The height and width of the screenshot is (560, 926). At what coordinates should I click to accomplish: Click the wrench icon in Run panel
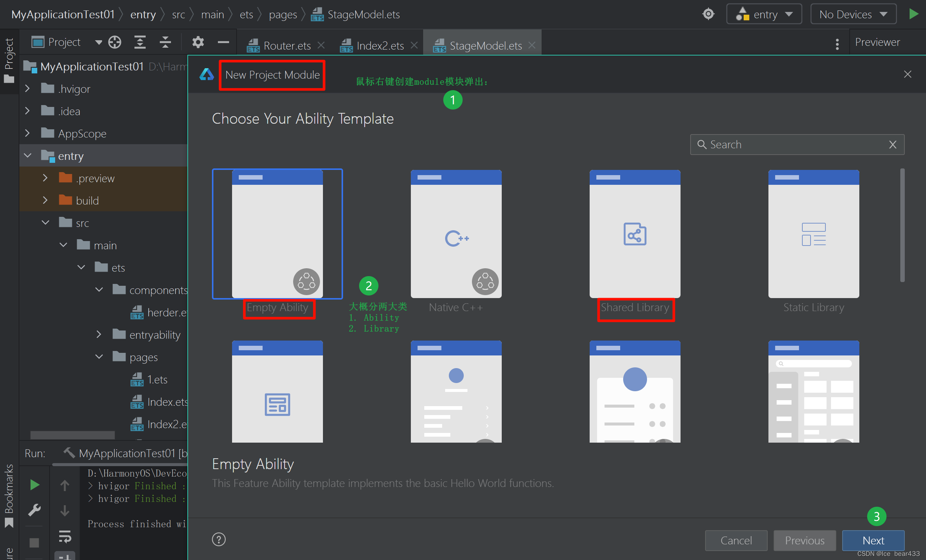35,510
